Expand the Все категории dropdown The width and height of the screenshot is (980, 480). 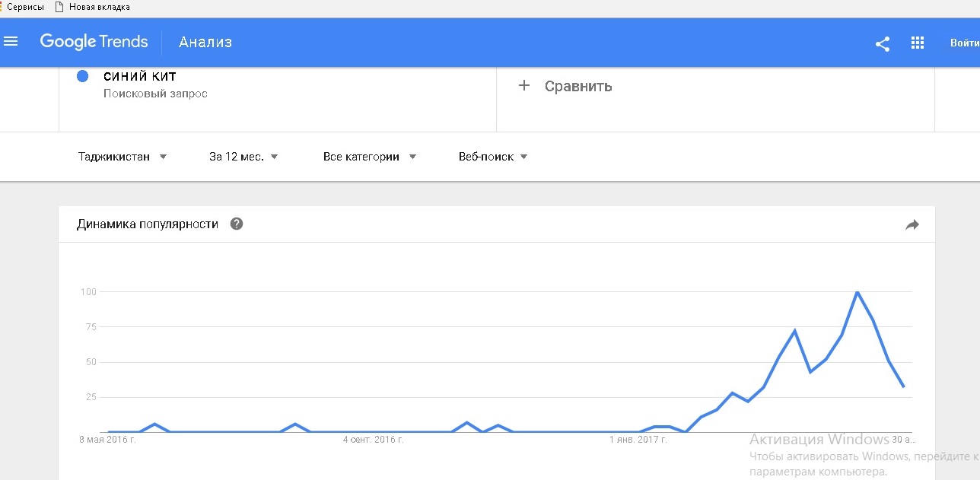[370, 157]
